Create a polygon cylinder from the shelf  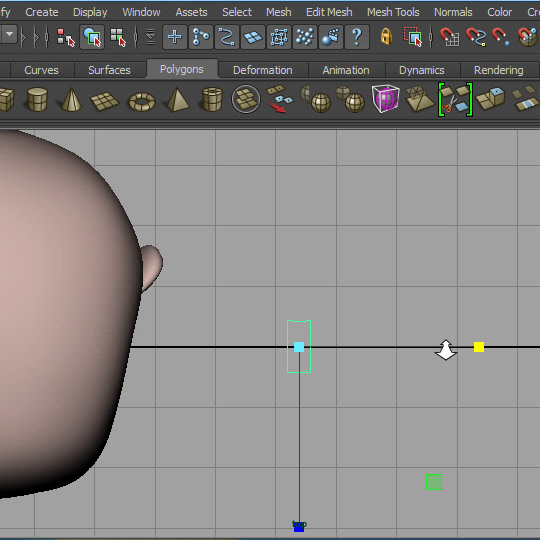(x=37, y=100)
